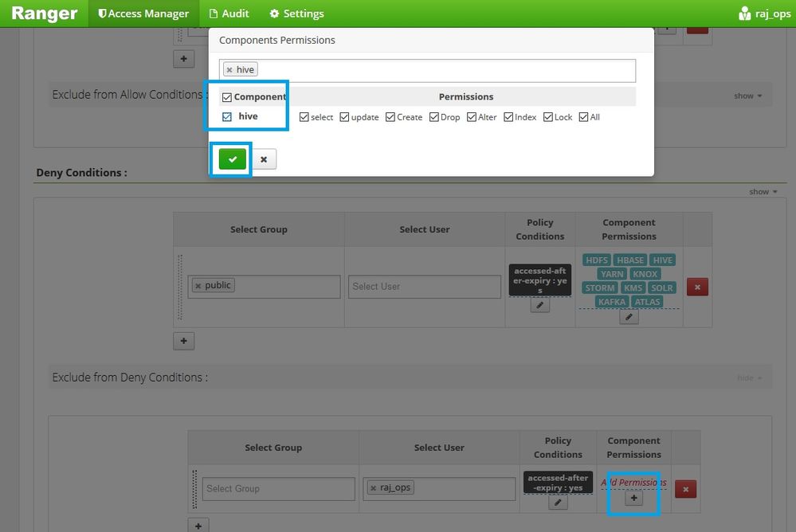Viewport: 796px width, 532px height.
Task: Open the Access Manager menu
Action: point(143,14)
